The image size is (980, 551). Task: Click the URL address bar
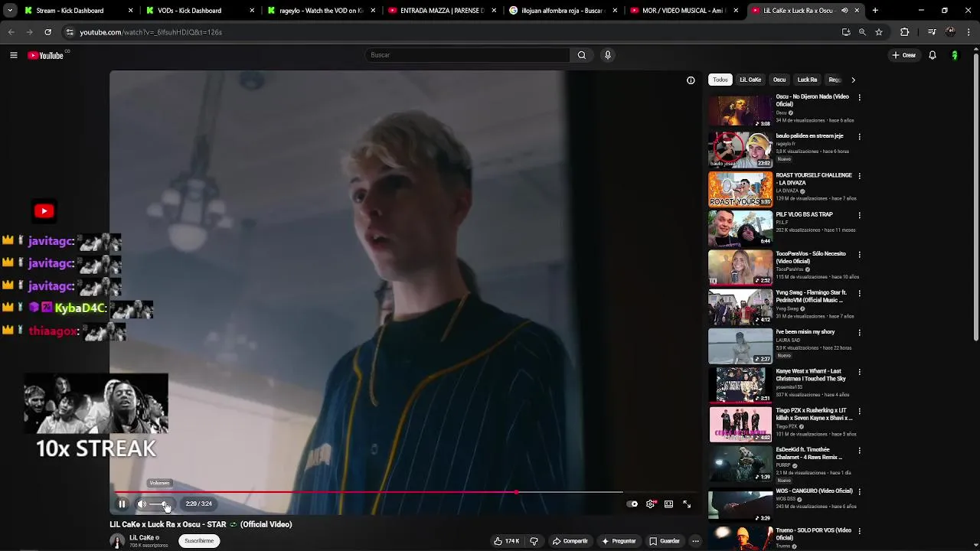tap(452, 32)
